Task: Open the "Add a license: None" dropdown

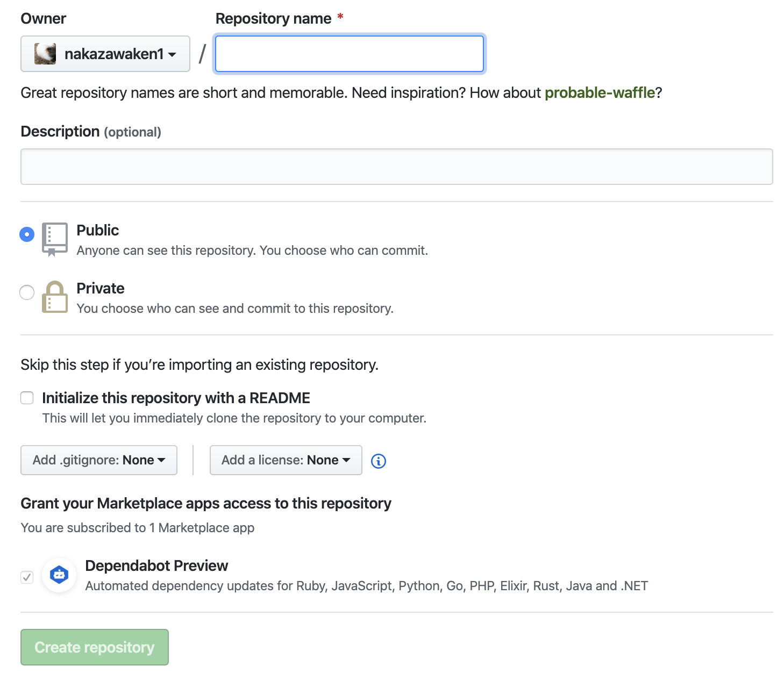Action: click(286, 460)
